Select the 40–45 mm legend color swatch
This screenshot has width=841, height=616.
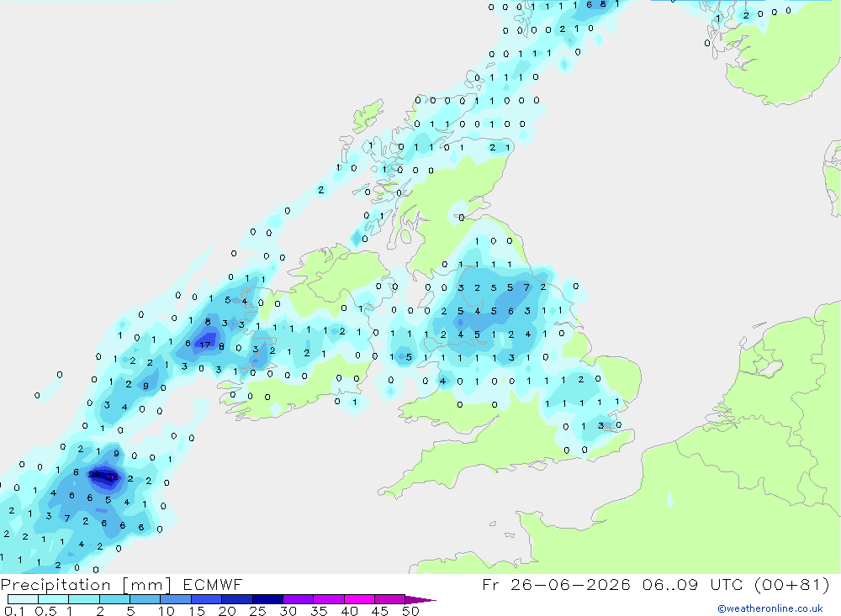click(359, 599)
